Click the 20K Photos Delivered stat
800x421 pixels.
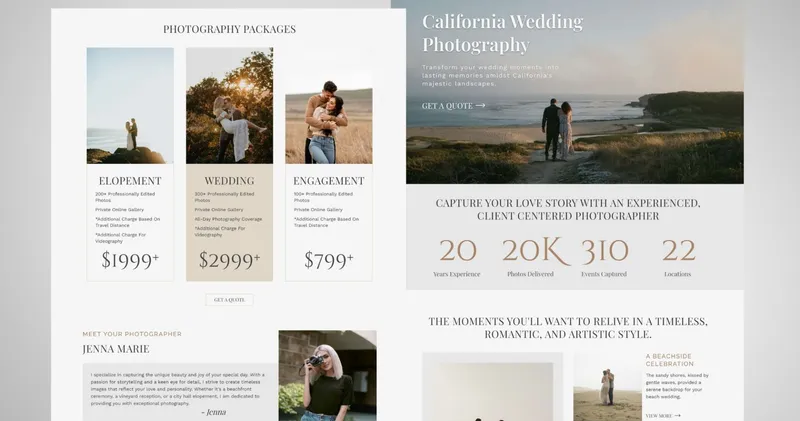tap(531, 257)
